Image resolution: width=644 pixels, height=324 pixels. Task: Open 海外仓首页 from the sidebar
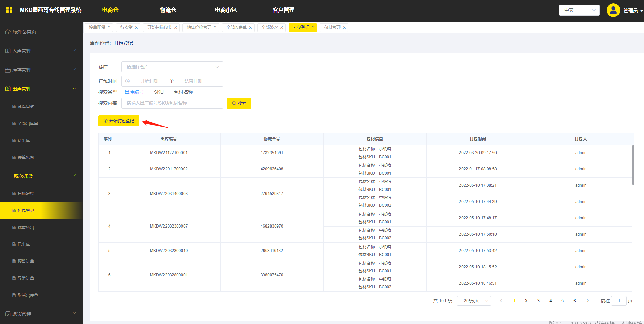click(24, 32)
